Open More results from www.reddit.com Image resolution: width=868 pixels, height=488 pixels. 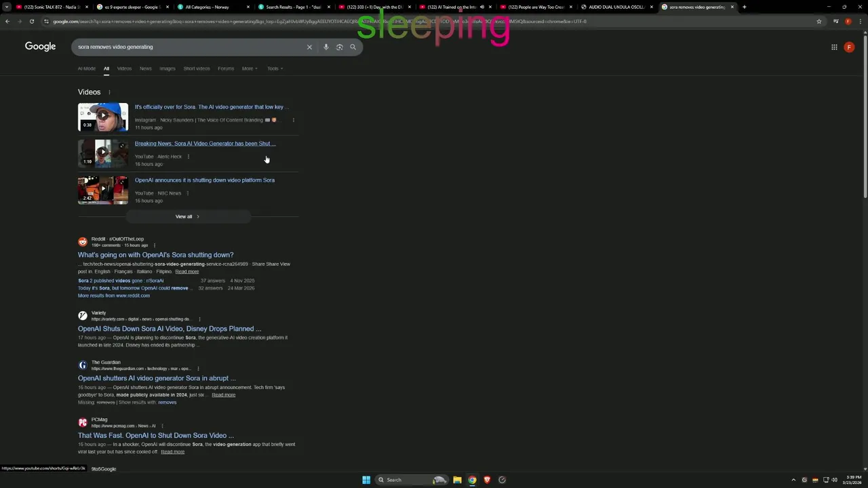coord(114,296)
